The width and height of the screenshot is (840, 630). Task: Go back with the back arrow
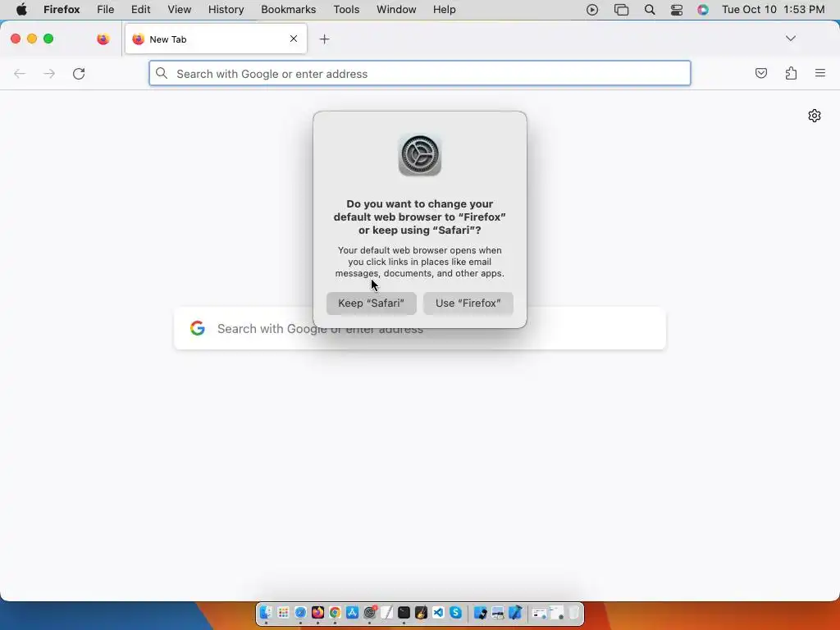pos(20,73)
